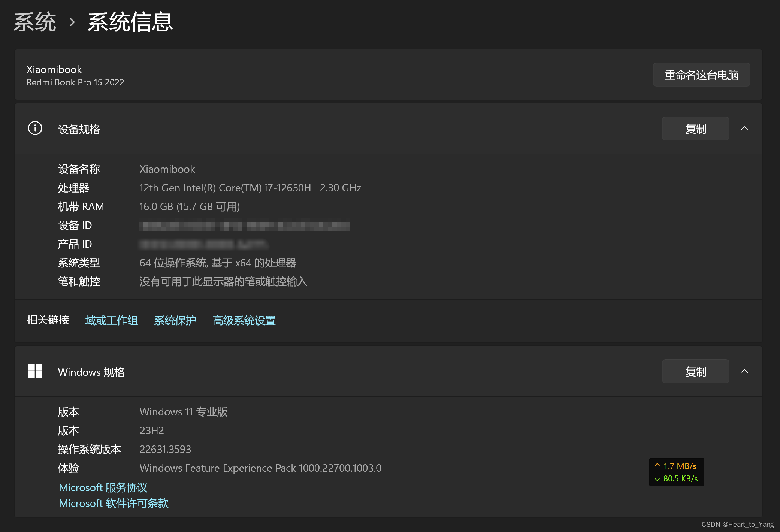Click the 系统信息 page title
Viewport: 780px width, 532px height.
point(130,22)
